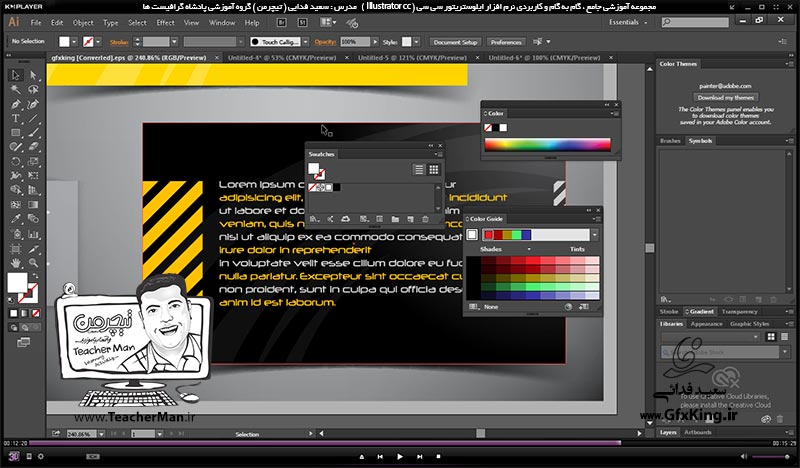Change screen mode at toolbox bottom
The width and height of the screenshot is (800, 468).
23,342
